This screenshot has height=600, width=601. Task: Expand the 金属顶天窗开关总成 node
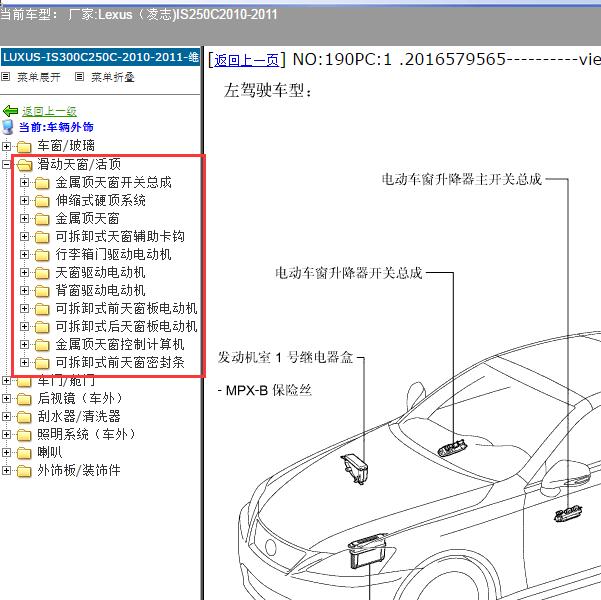click(x=24, y=182)
